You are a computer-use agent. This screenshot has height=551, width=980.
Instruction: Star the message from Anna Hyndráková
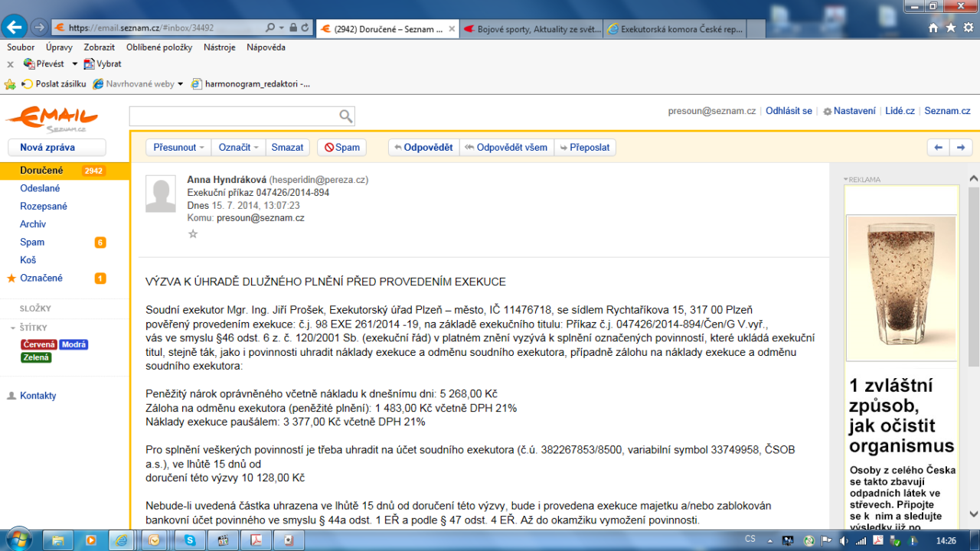click(x=193, y=234)
